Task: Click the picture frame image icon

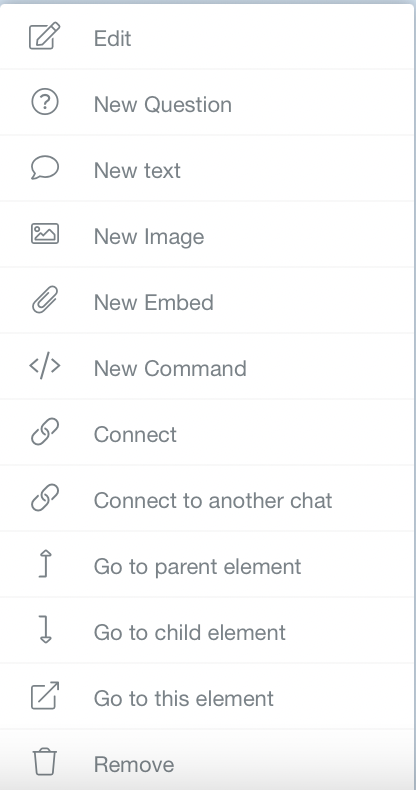Action: (x=45, y=234)
